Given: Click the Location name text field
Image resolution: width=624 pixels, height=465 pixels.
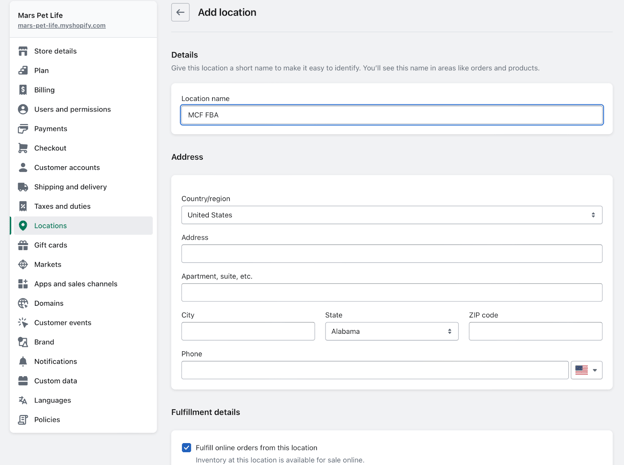Looking at the screenshot, I should (391, 115).
